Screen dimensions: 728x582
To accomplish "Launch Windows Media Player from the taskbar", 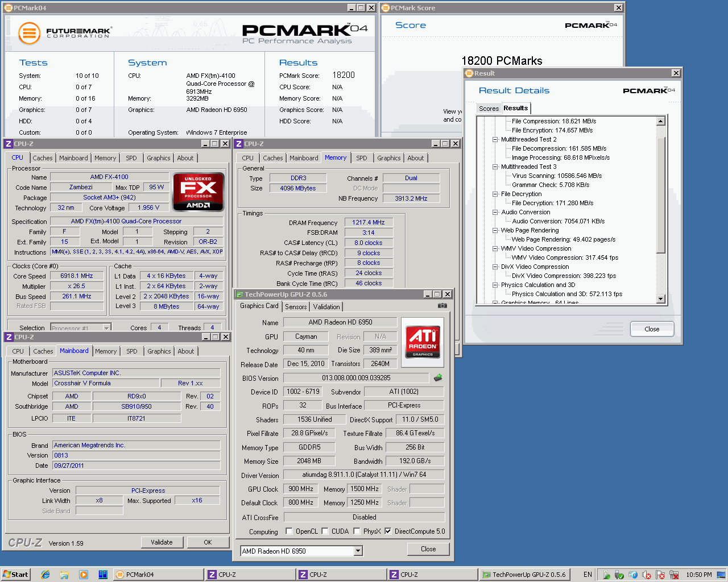I will (84, 575).
